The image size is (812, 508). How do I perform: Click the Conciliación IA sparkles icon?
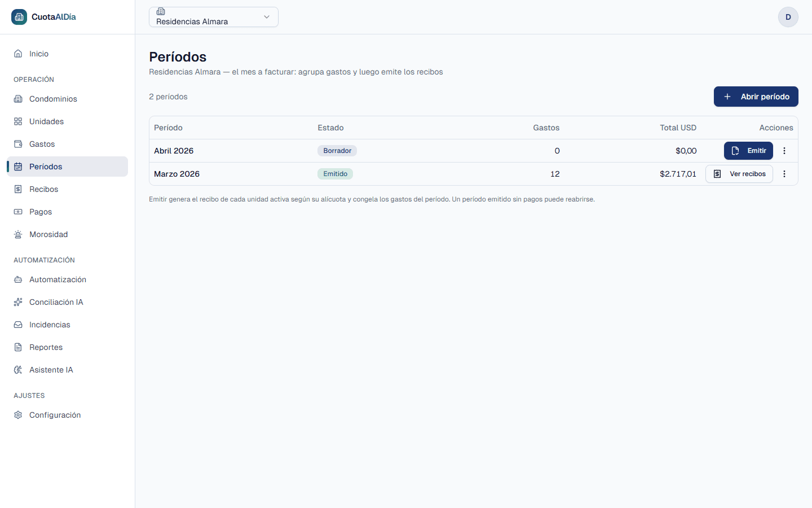(x=18, y=302)
